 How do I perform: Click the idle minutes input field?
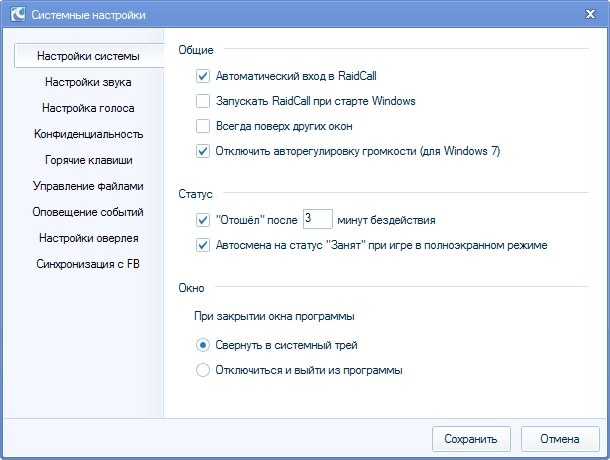pos(317,219)
